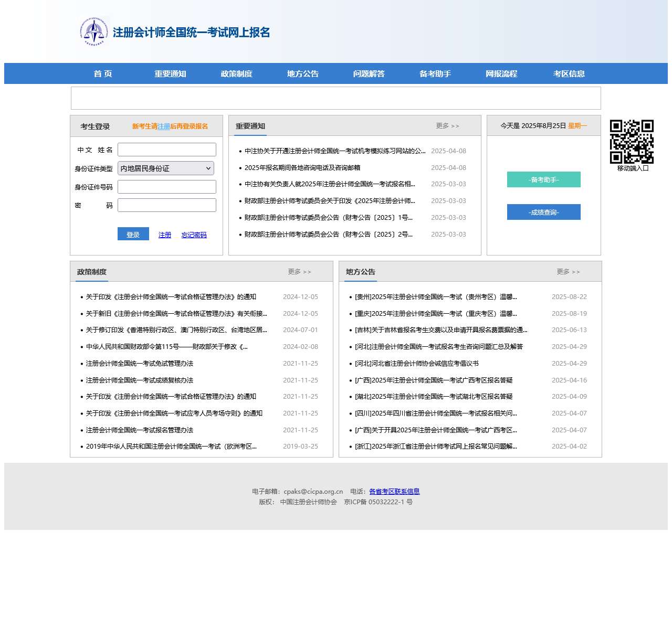Open 注册会计师全国统一考试免试管理办法 policy
672x627 pixels.
coord(140,363)
